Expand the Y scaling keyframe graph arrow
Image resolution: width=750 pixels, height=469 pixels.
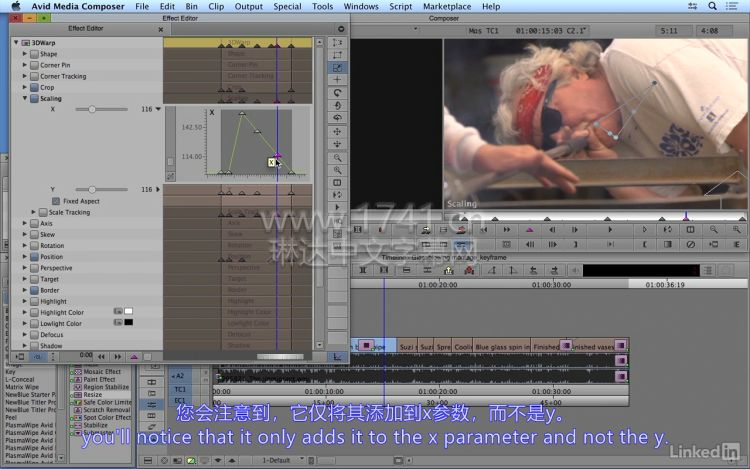158,189
